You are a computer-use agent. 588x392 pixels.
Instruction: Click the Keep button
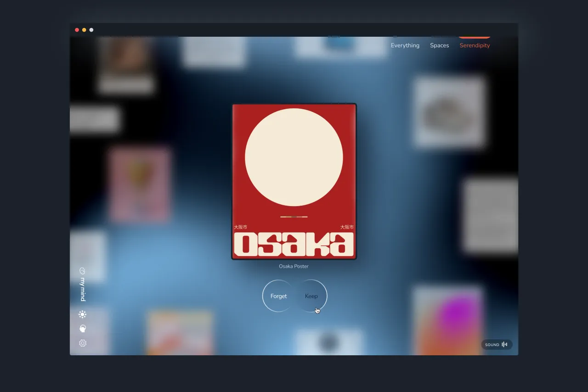tap(311, 296)
